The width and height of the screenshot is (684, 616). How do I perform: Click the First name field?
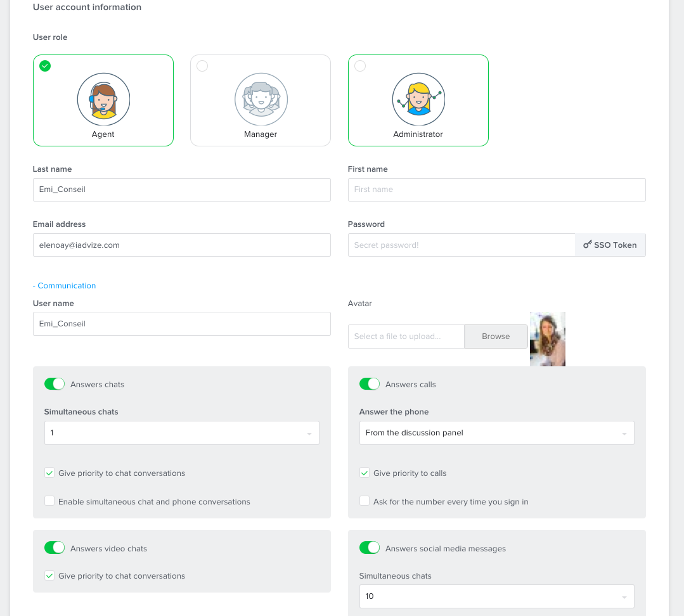(497, 189)
